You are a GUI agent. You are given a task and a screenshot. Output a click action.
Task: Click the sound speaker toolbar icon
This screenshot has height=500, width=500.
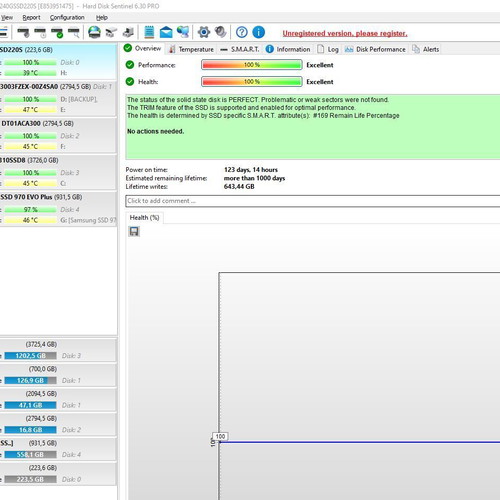coord(220,32)
